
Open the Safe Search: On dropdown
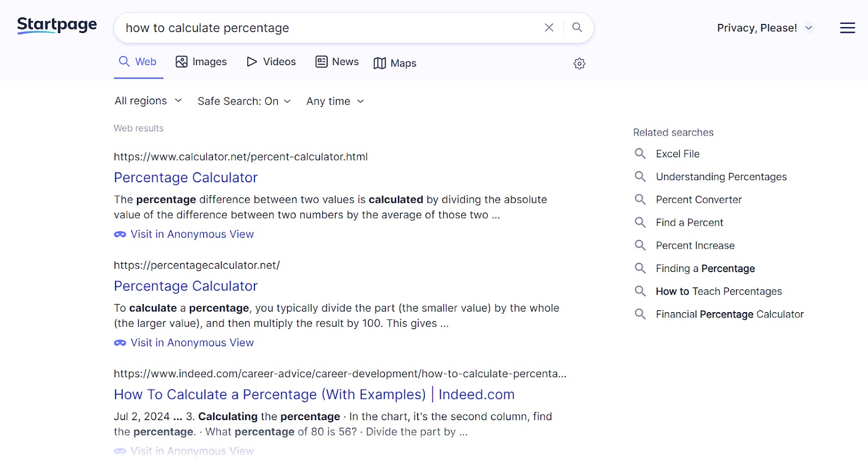click(244, 102)
